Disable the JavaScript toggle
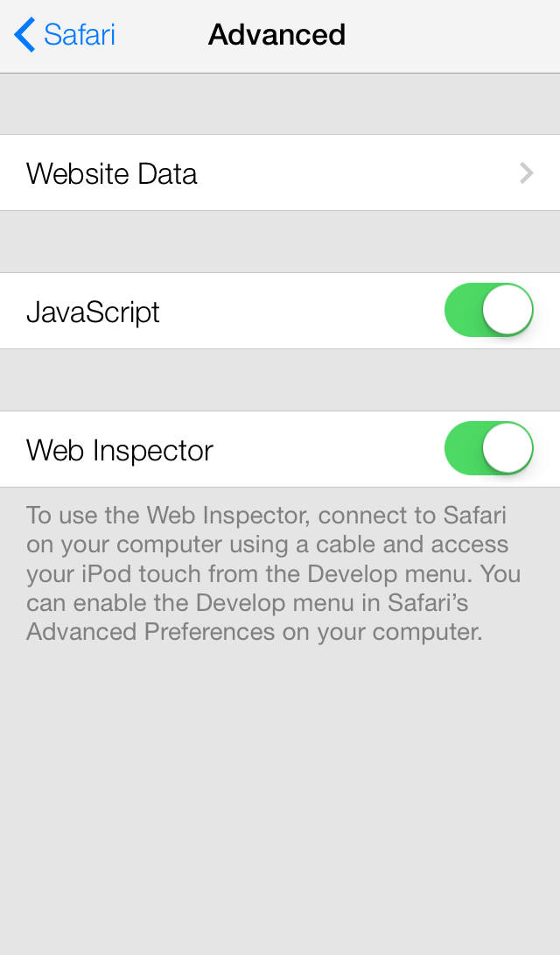The image size is (560, 955). point(488,310)
